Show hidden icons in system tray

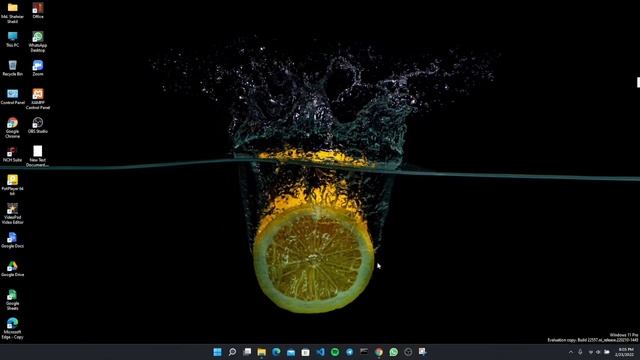[x=571, y=352]
